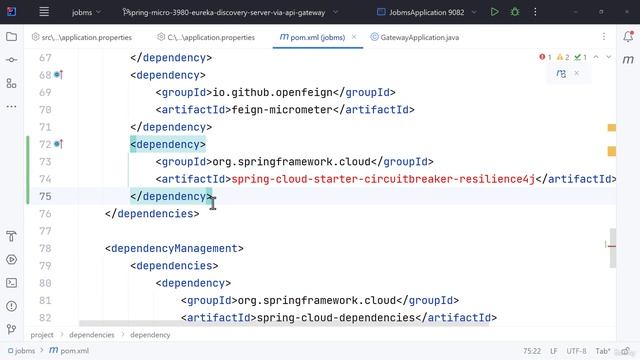This screenshot has width=640, height=360.
Task: Open the Project tool window folder icon
Action: (x=11, y=37)
